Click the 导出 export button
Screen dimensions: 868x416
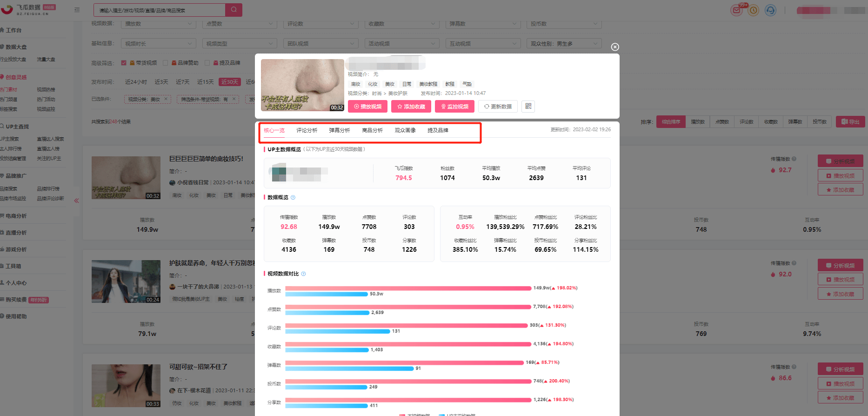click(x=850, y=122)
